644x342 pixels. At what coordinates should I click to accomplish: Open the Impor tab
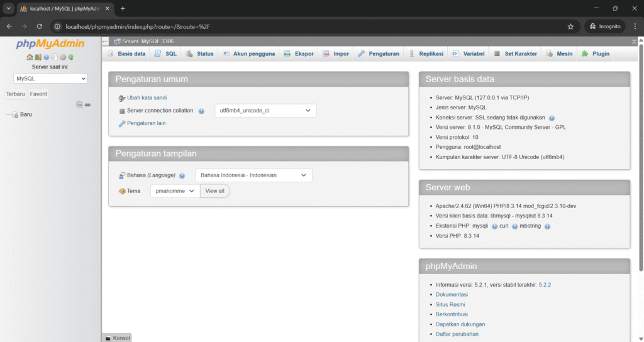[x=336, y=54]
